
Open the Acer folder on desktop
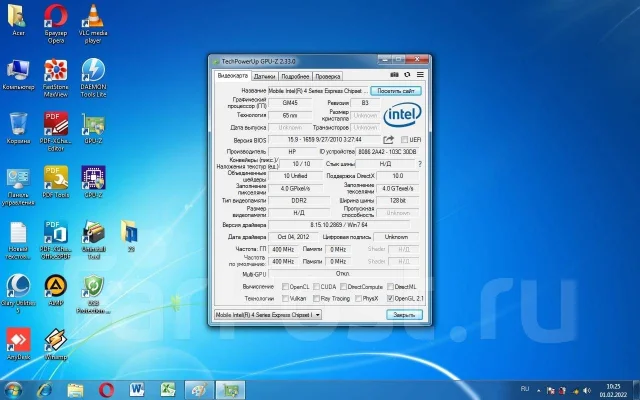(x=18, y=20)
